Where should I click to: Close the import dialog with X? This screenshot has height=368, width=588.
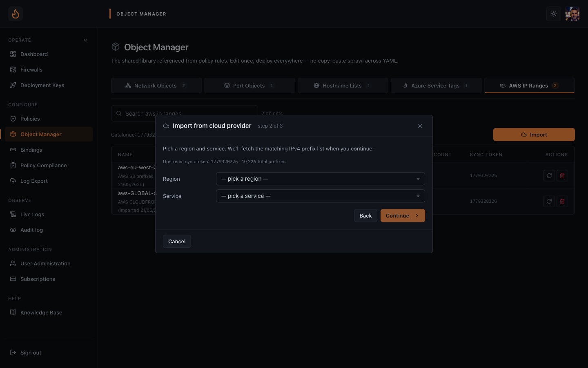[420, 126]
